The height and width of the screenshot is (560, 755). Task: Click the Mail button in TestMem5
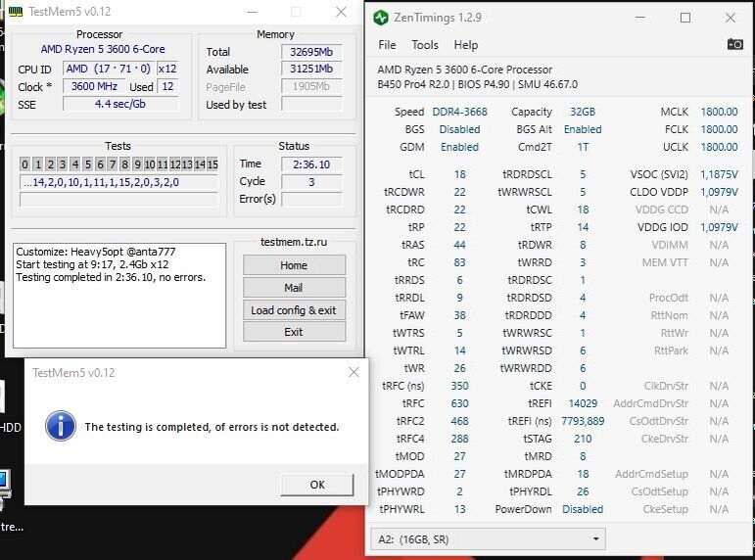(x=294, y=288)
